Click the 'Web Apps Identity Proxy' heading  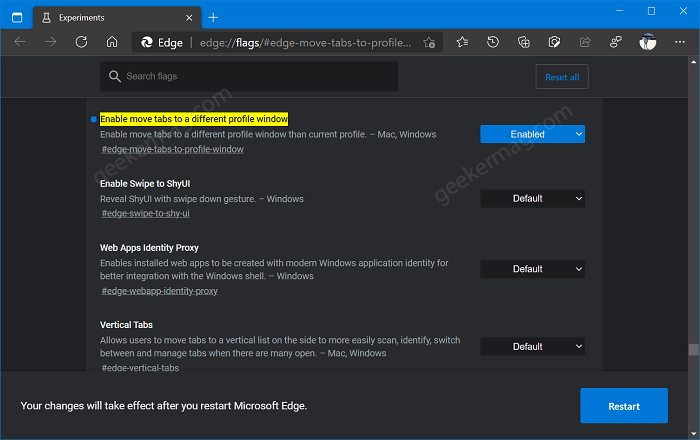[x=149, y=248]
